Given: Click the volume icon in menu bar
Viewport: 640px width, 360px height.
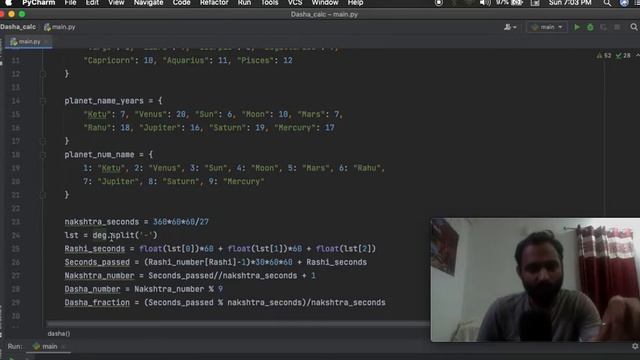Looking at the screenshot, I should point(485,3).
